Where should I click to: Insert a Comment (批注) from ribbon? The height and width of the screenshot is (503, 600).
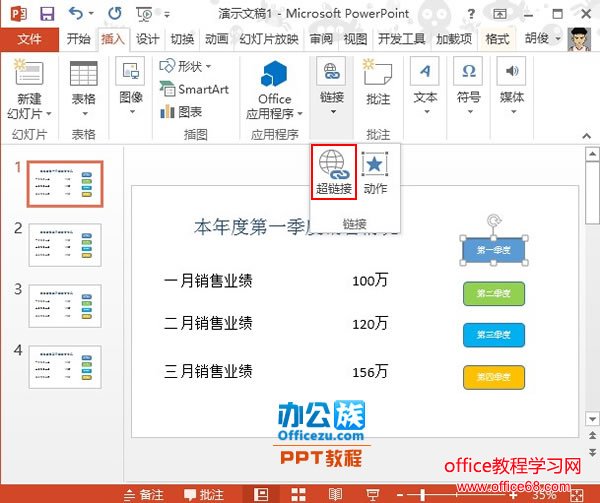click(378, 82)
